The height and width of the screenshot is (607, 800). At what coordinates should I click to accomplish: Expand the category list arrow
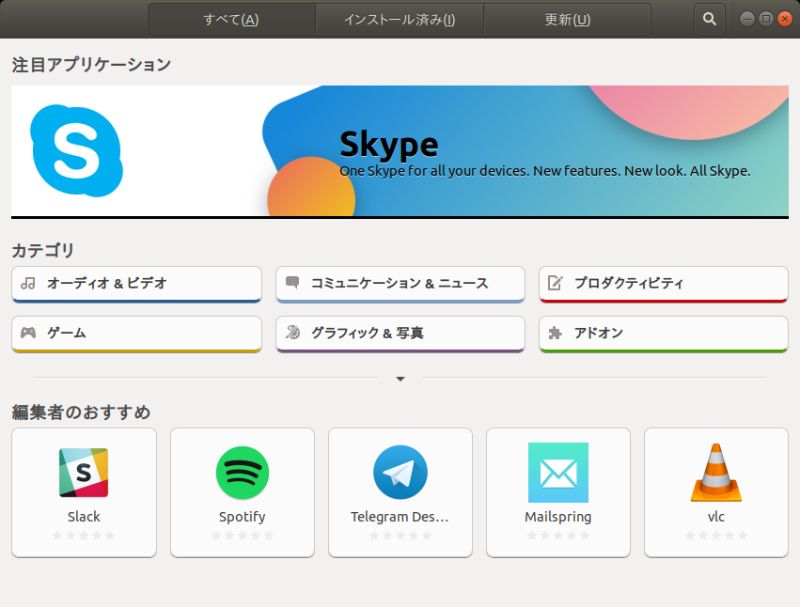(x=401, y=378)
